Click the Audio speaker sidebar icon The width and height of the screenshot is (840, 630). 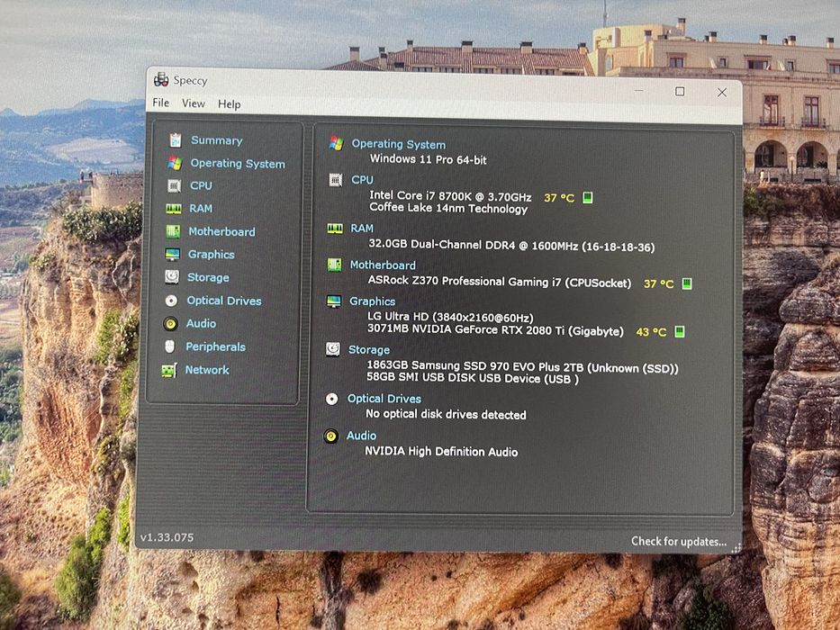click(x=171, y=324)
